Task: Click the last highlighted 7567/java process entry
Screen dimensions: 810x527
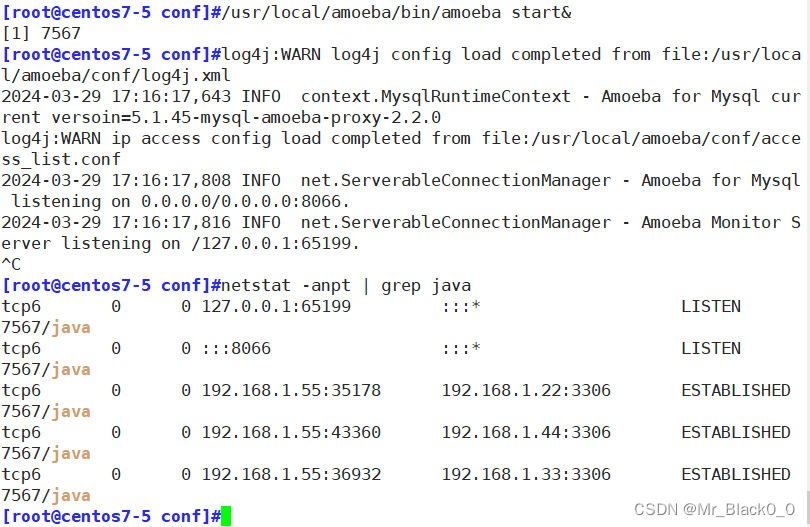Action: pos(46,495)
